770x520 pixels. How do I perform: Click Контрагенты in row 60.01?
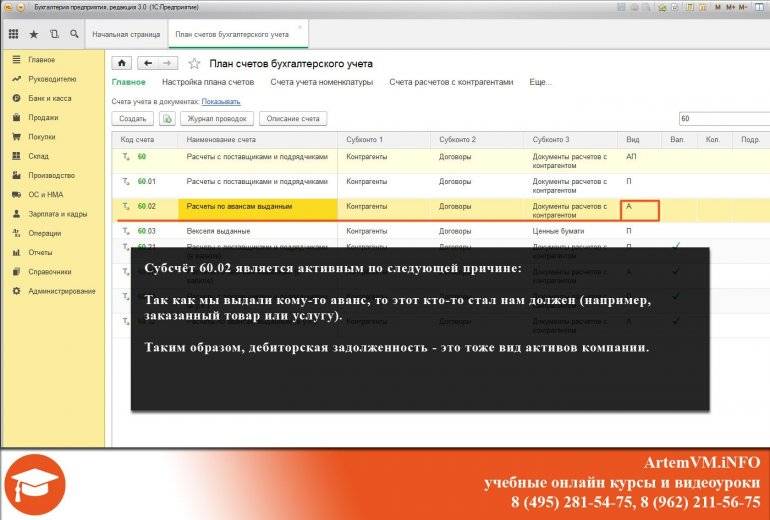(366, 182)
